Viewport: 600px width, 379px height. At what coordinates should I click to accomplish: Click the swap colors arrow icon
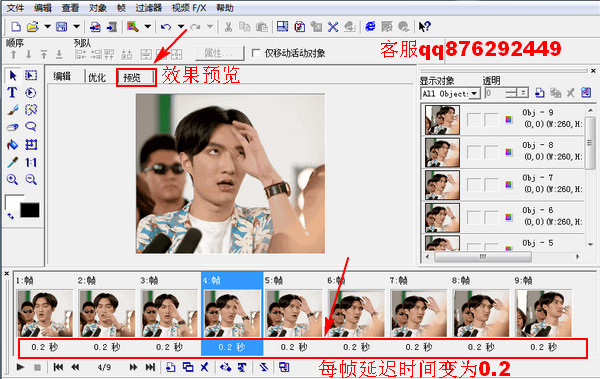pos(11,216)
